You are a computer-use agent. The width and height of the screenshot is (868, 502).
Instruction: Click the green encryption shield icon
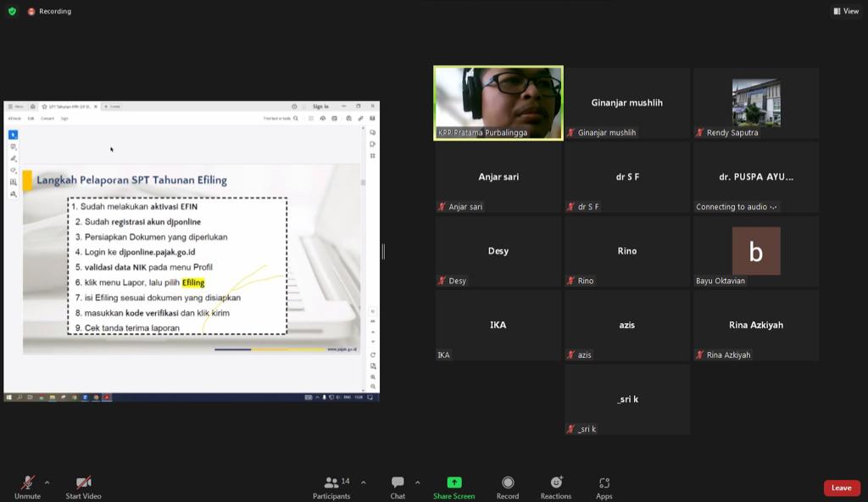click(x=12, y=11)
